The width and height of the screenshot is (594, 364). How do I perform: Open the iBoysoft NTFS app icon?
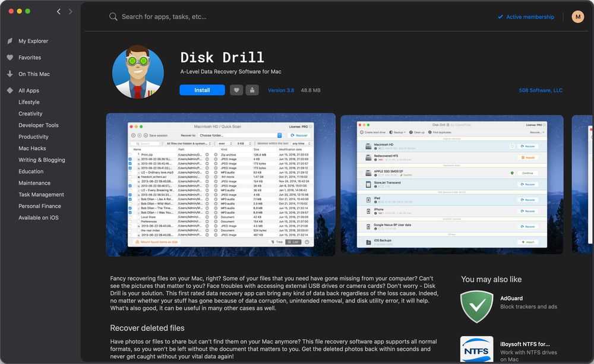pos(476,349)
